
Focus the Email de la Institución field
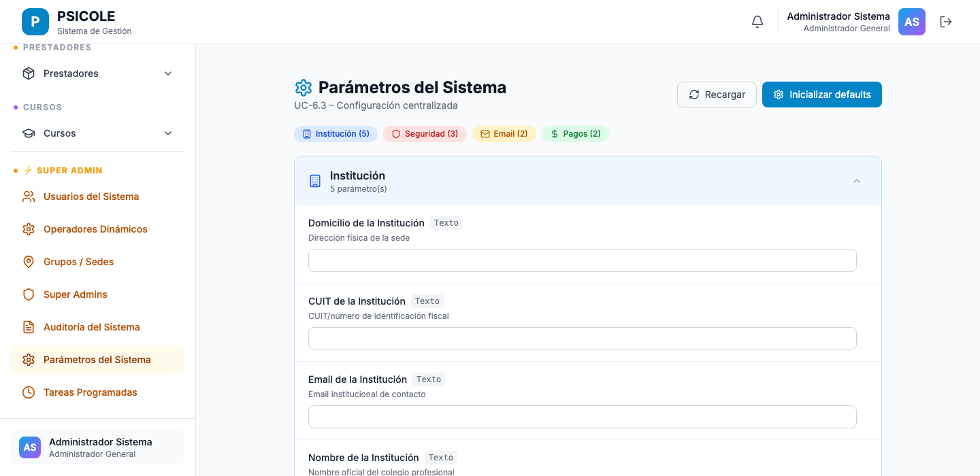click(x=583, y=417)
